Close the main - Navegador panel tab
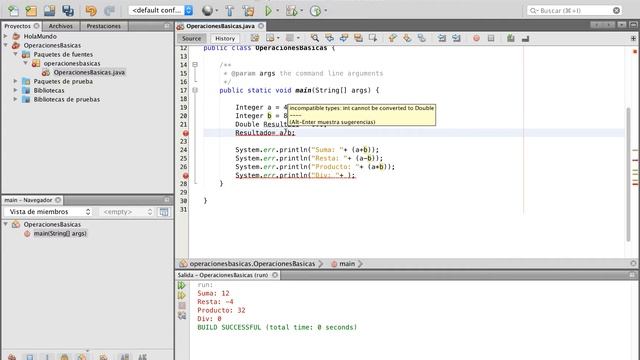 58,200
